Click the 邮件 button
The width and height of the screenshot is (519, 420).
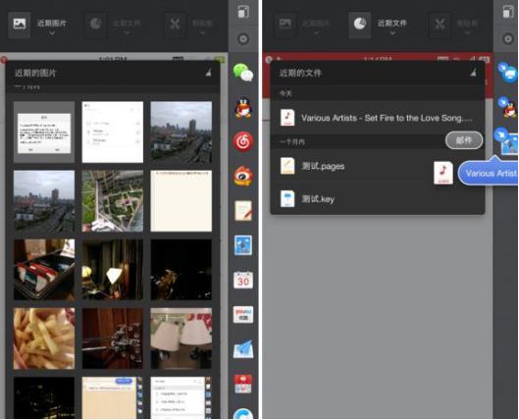(464, 140)
